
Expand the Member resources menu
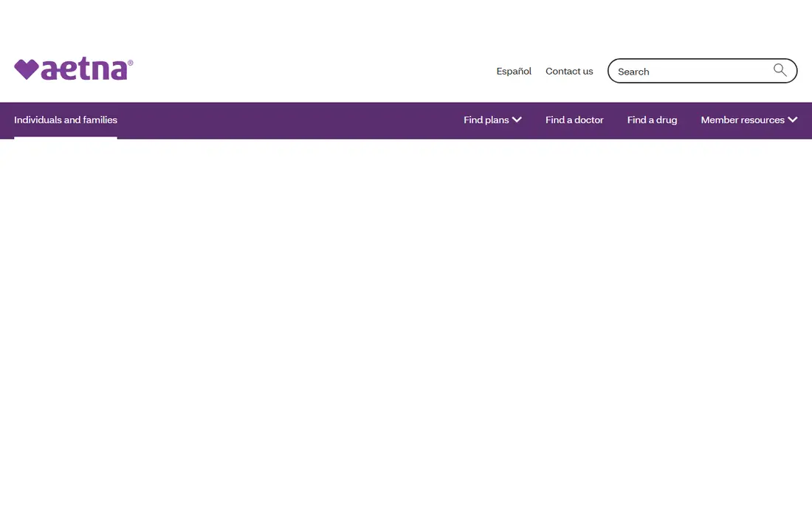coord(749,120)
